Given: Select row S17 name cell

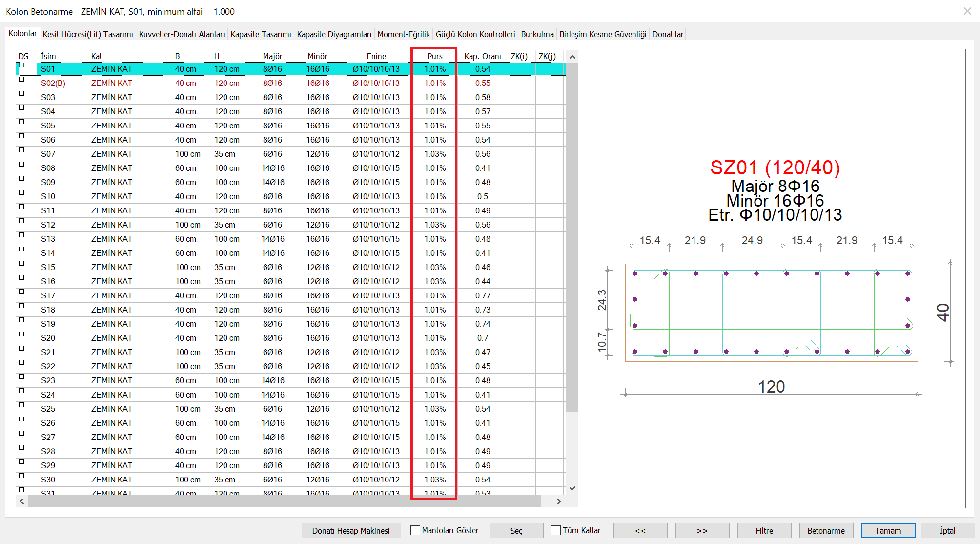Looking at the screenshot, I should pos(62,295).
